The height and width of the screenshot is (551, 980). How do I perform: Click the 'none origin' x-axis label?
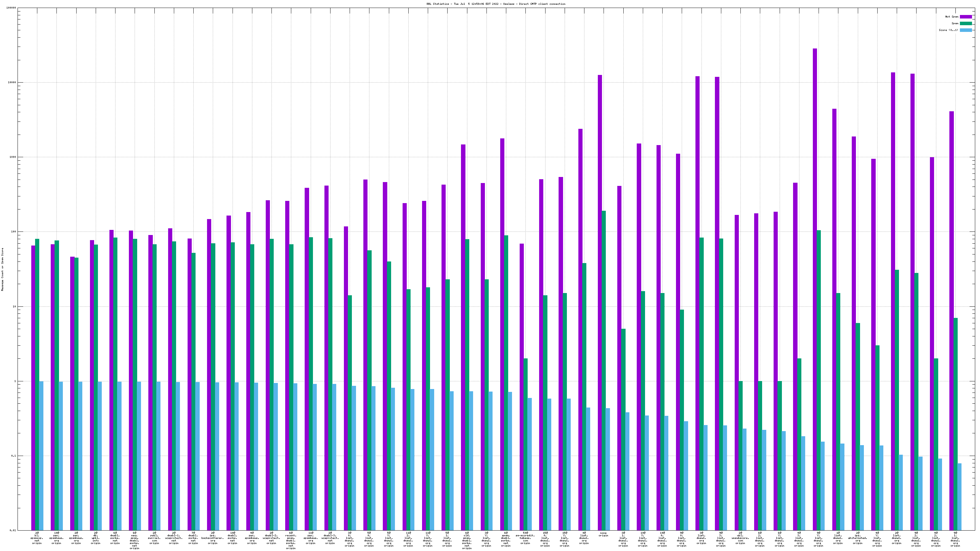click(603, 534)
